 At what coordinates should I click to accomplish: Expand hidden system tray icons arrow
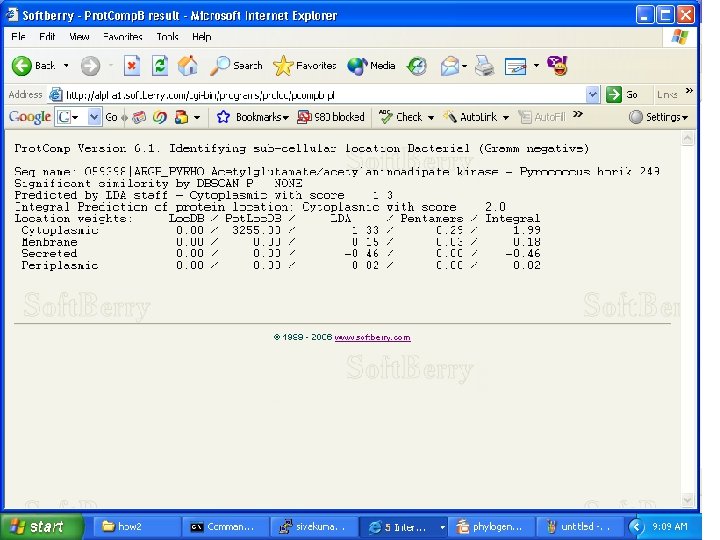[636, 526]
